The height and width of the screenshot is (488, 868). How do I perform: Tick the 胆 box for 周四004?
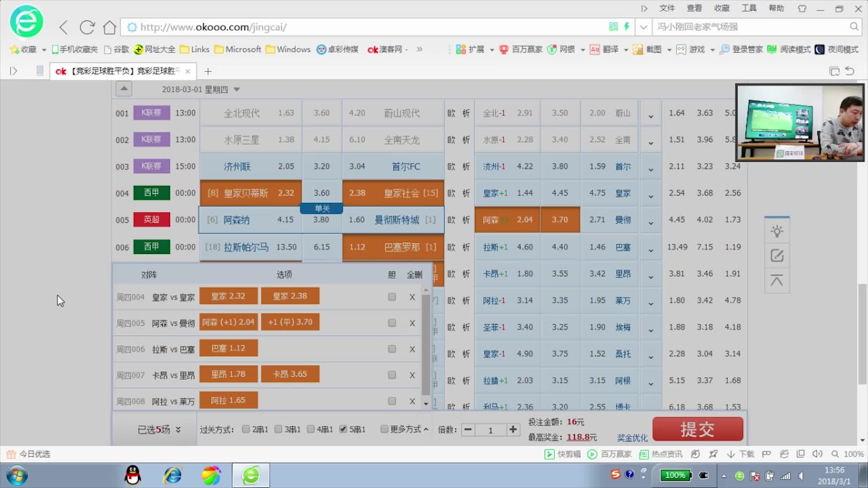(x=392, y=297)
